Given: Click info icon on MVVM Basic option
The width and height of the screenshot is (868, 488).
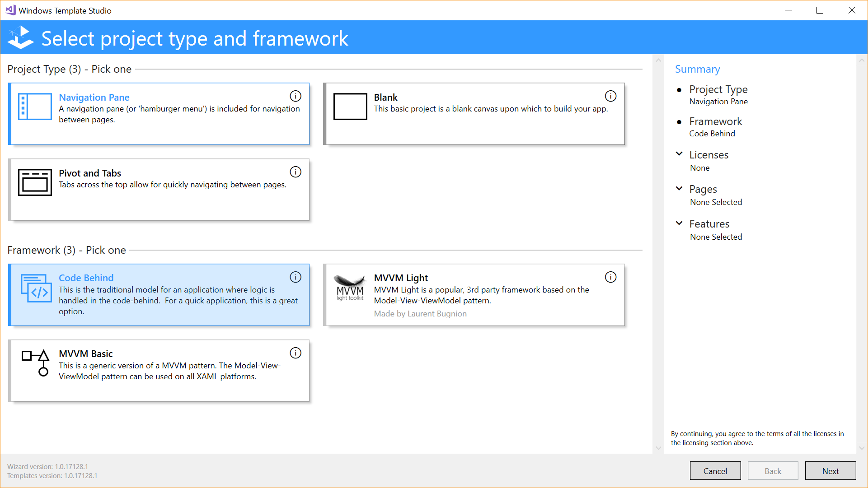Looking at the screenshot, I should [x=295, y=352].
